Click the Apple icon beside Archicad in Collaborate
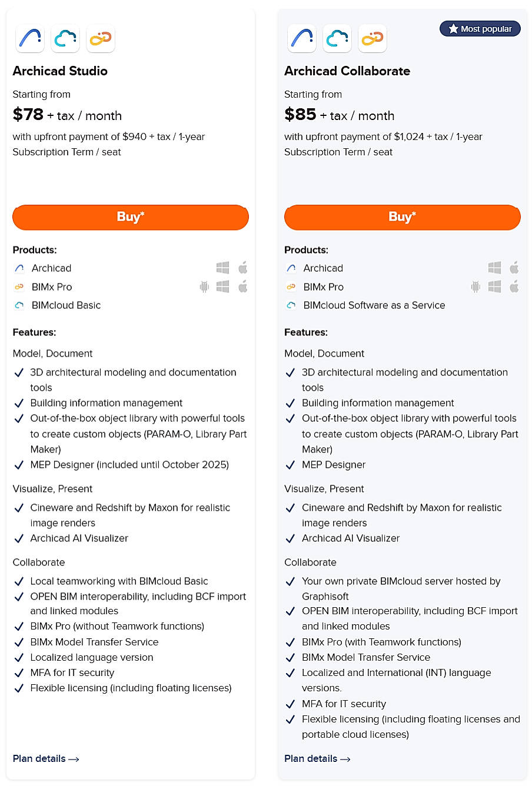The image size is (532, 786). point(514,268)
